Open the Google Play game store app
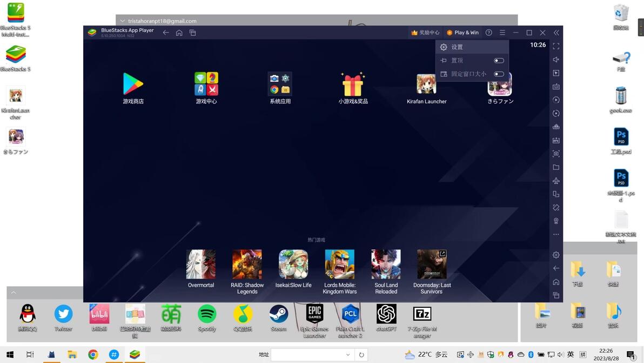Viewport: 644px width, 363px height. 133,84
